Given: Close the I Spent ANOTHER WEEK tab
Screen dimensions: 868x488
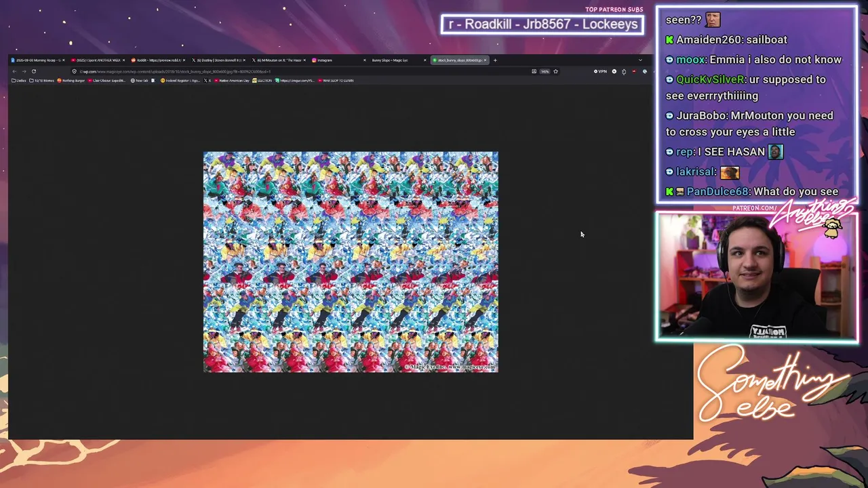Looking at the screenshot, I should pyautogui.click(x=123, y=60).
